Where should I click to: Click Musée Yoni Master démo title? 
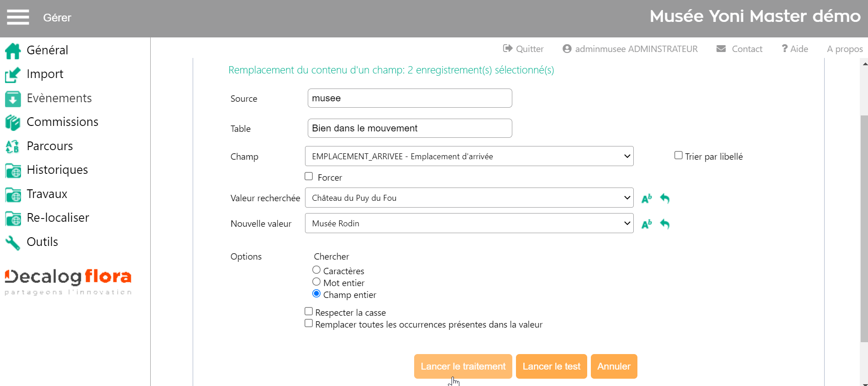tap(755, 16)
